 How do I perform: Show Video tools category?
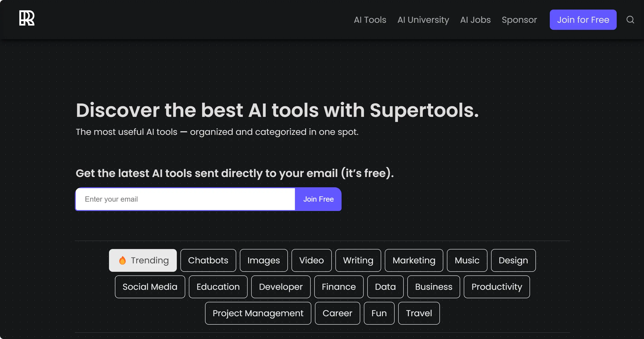point(312,260)
